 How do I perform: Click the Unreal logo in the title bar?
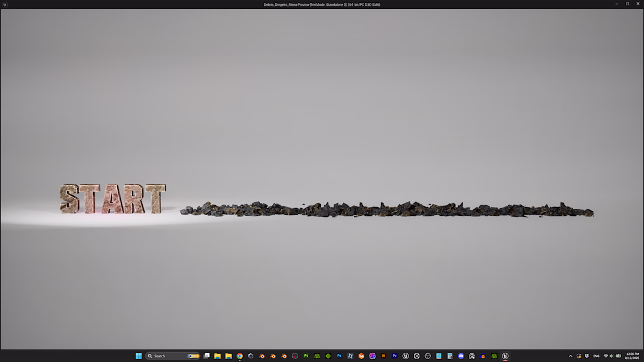pos(5,5)
